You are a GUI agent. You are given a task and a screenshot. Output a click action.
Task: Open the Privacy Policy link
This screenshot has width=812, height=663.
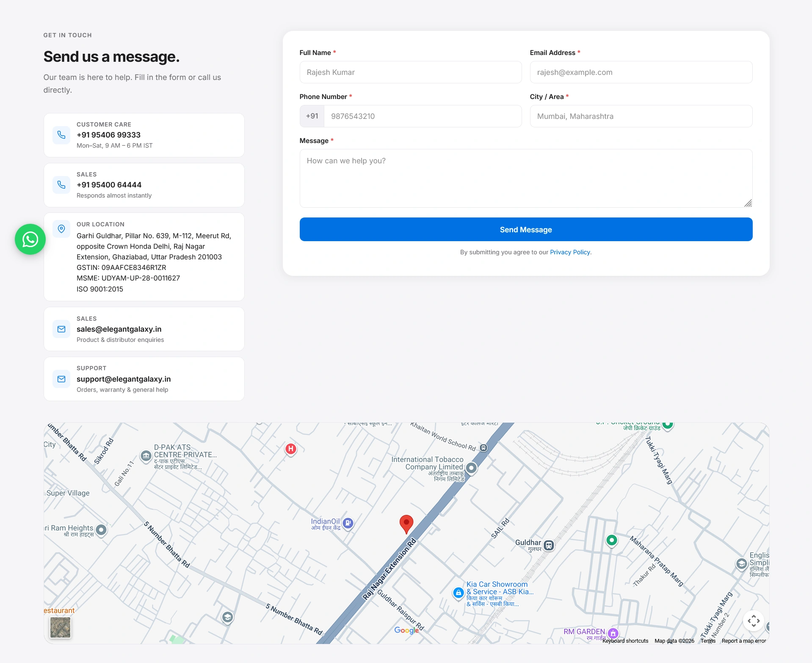[x=570, y=252]
